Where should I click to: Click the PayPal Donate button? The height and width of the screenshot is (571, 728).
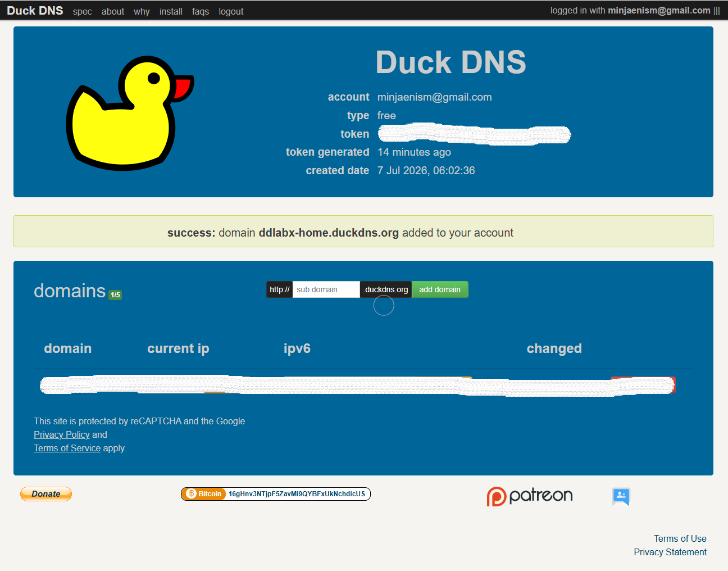click(46, 494)
